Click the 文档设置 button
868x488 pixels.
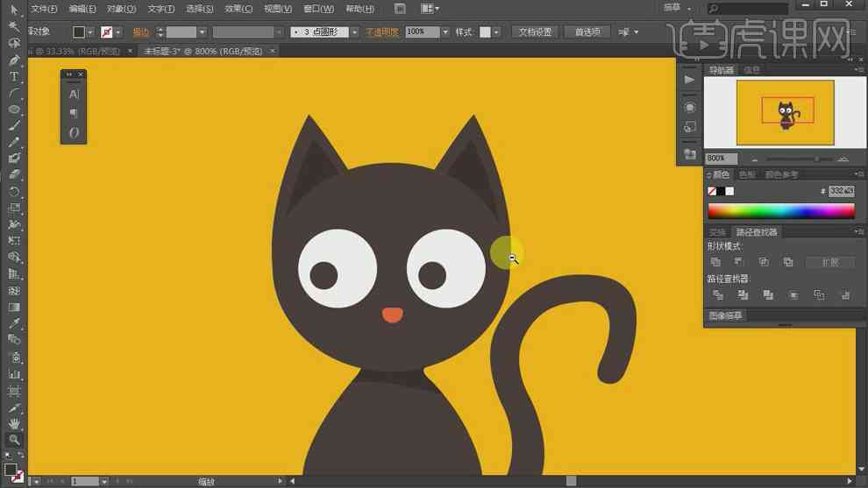pos(535,32)
